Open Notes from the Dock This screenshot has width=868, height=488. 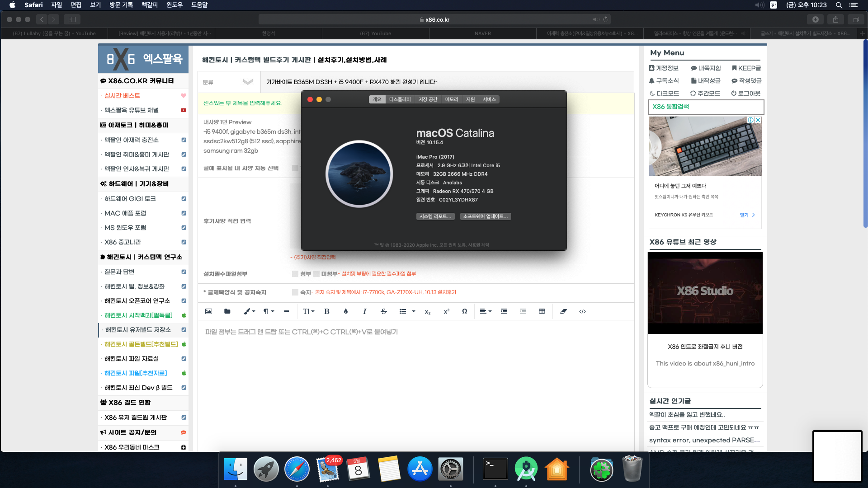tap(389, 469)
